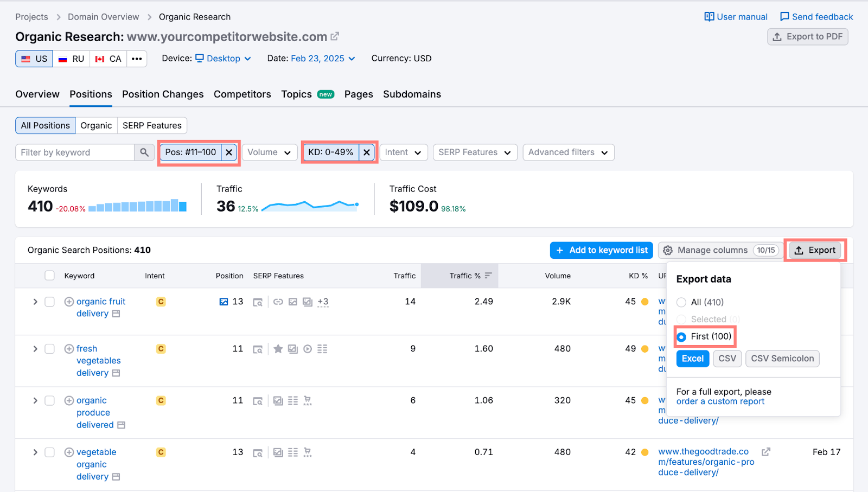Switch to the Position Changes tab
This screenshot has height=492, width=868.
163,94
